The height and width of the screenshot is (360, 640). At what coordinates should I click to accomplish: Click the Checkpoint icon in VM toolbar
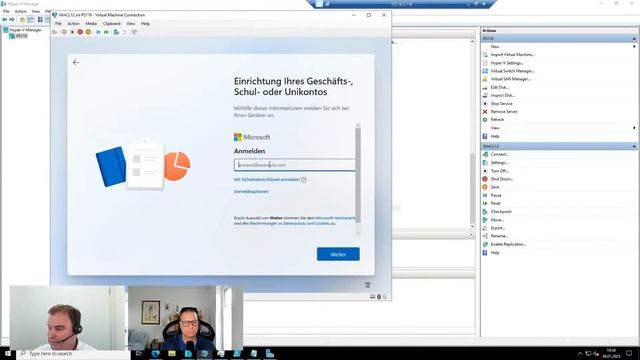[116, 32]
